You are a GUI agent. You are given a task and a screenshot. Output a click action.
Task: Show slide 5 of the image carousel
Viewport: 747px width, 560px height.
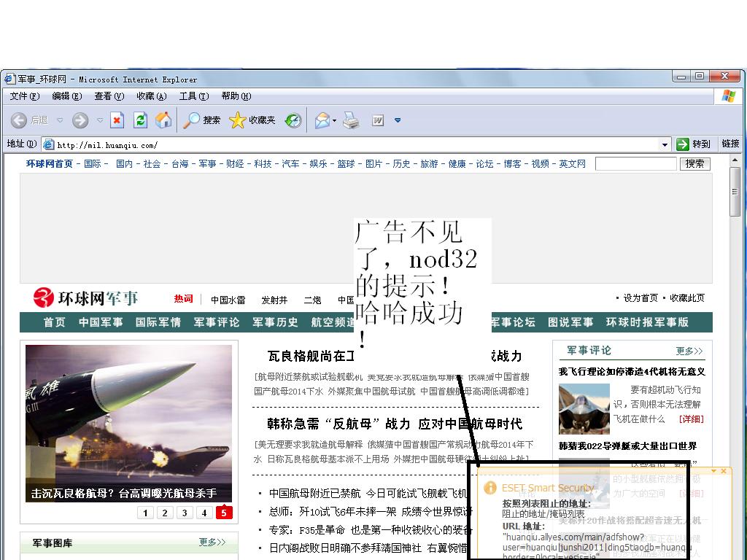224,513
